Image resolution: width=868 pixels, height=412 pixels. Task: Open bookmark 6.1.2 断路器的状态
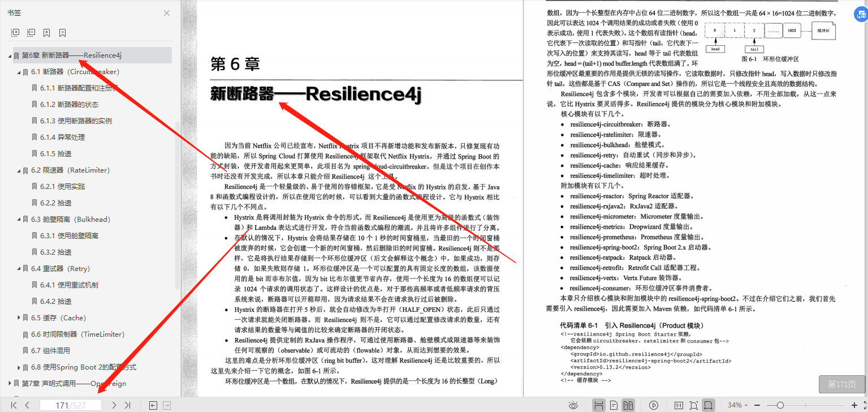[69, 105]
